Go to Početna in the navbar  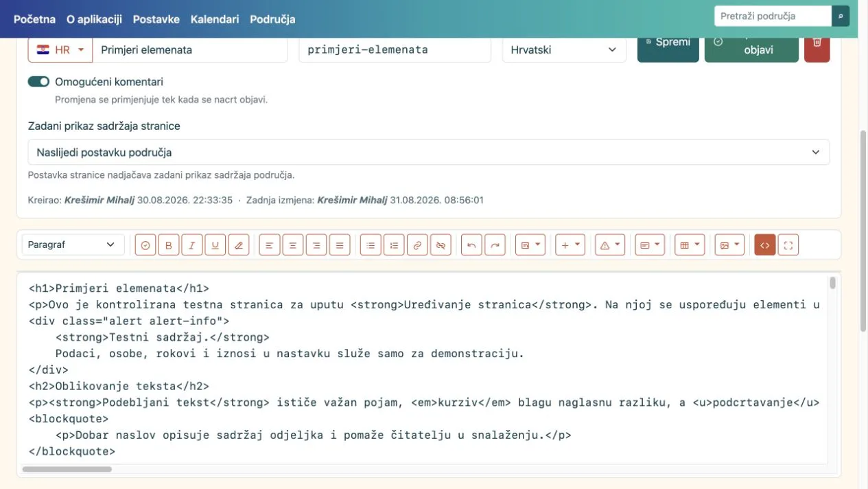click(x=34, y=19)
